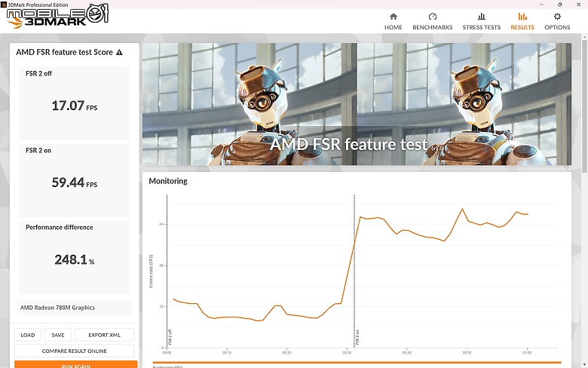Click the 00:30 time axis label
The image size is (588, 368).
[x=347, y=353]
